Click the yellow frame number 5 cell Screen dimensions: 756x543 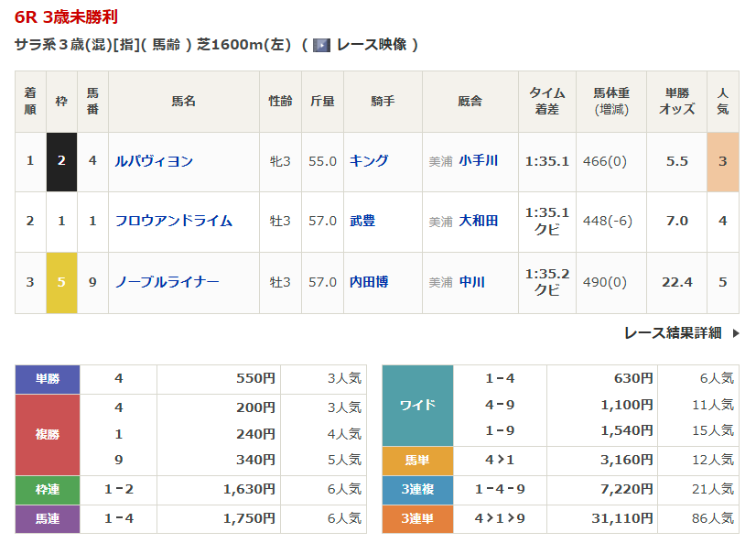61,282
